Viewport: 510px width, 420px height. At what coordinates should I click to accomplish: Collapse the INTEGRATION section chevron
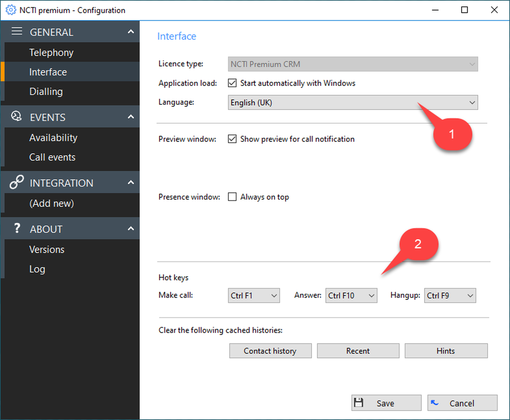(x=131, y=182)
